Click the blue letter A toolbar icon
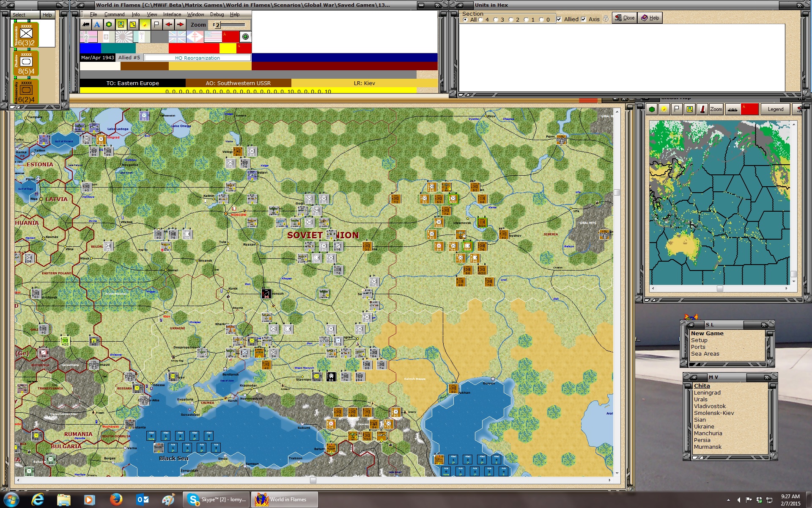The width and height of the screenshot is (812, 508). (x=97, y=25)
